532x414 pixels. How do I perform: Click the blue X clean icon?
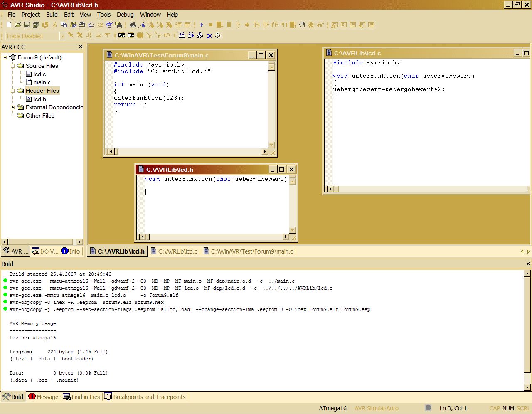209,36
